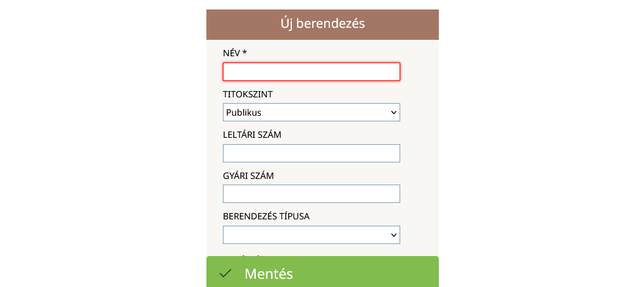This screenshot has width=644, height=287.
Task: Click the BERENDEZÉS TÍPUSA label
Action: [x=266, y=216]
